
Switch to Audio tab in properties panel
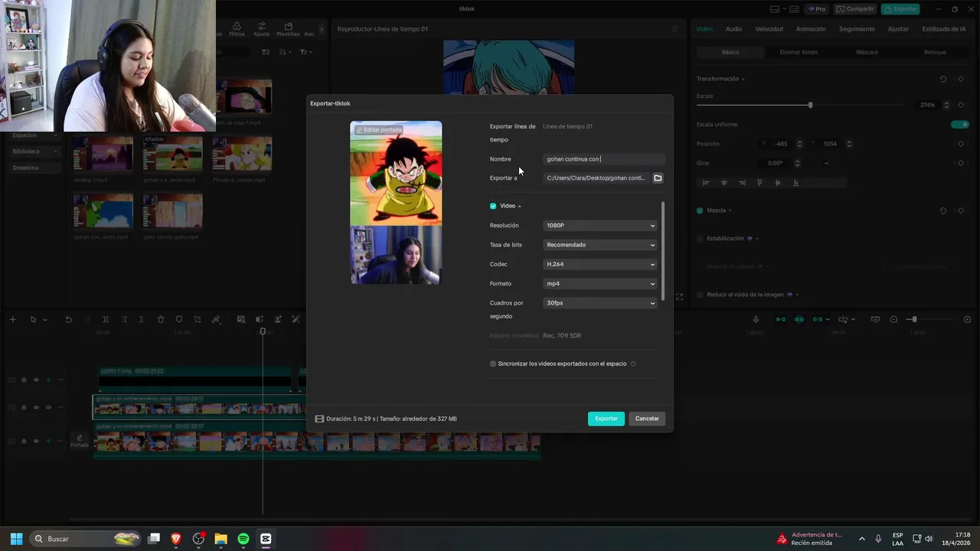click(x=733, y=29)
